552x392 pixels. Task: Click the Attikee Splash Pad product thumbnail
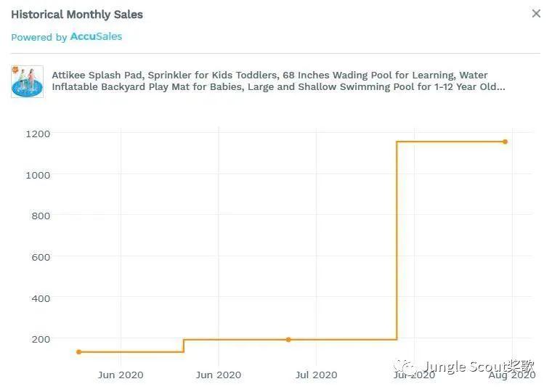pos(27,81)
